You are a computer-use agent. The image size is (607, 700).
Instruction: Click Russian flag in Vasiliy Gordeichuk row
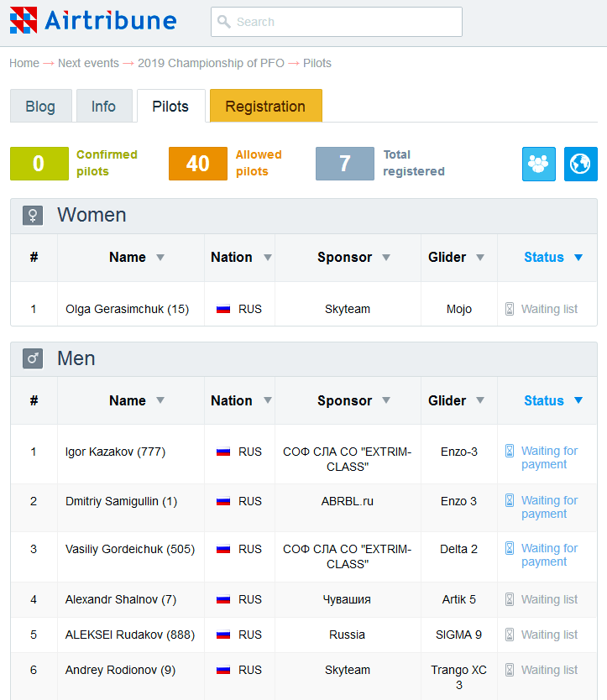223,549
